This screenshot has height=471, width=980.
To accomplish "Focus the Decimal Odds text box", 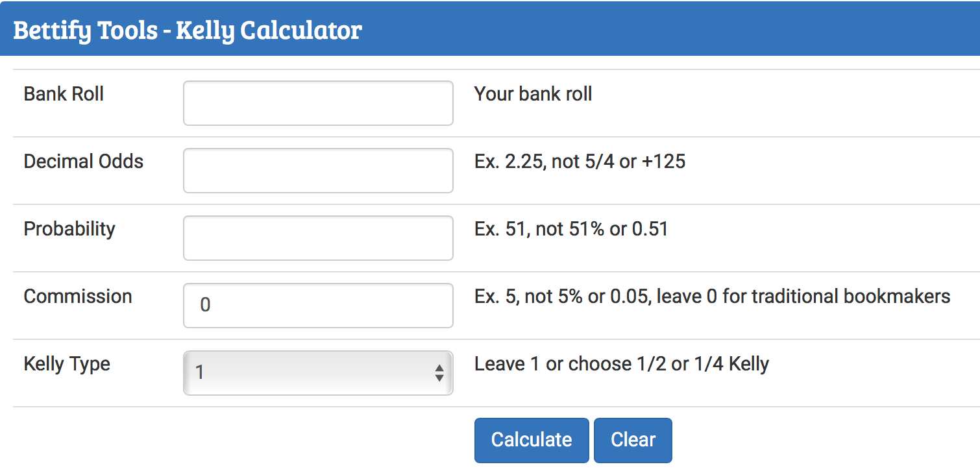I will [318, 171].
